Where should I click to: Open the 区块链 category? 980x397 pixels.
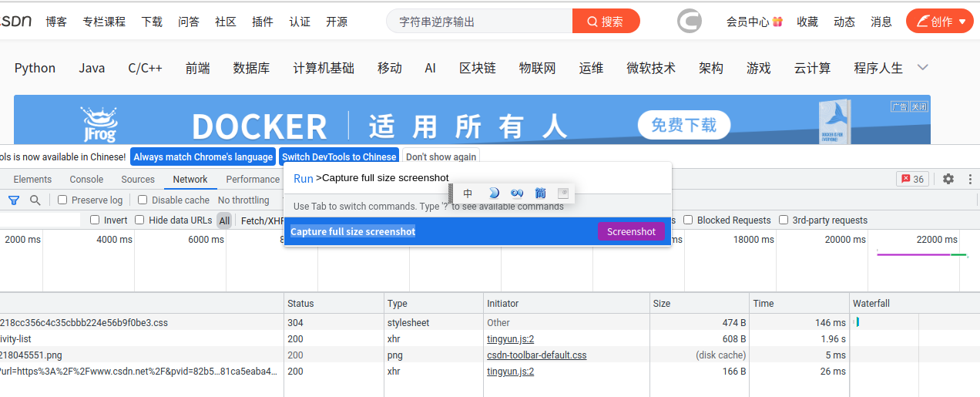(x=478, y=68)
